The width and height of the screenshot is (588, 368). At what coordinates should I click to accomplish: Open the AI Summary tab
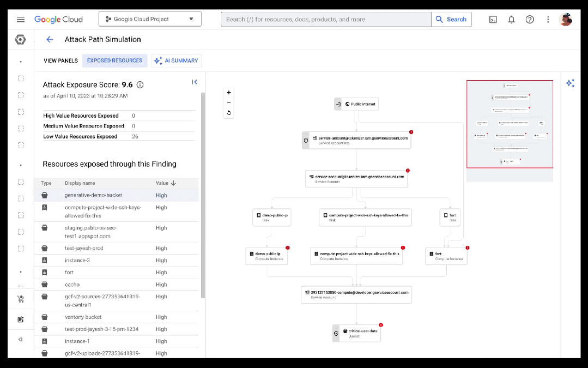coord(177,61)
